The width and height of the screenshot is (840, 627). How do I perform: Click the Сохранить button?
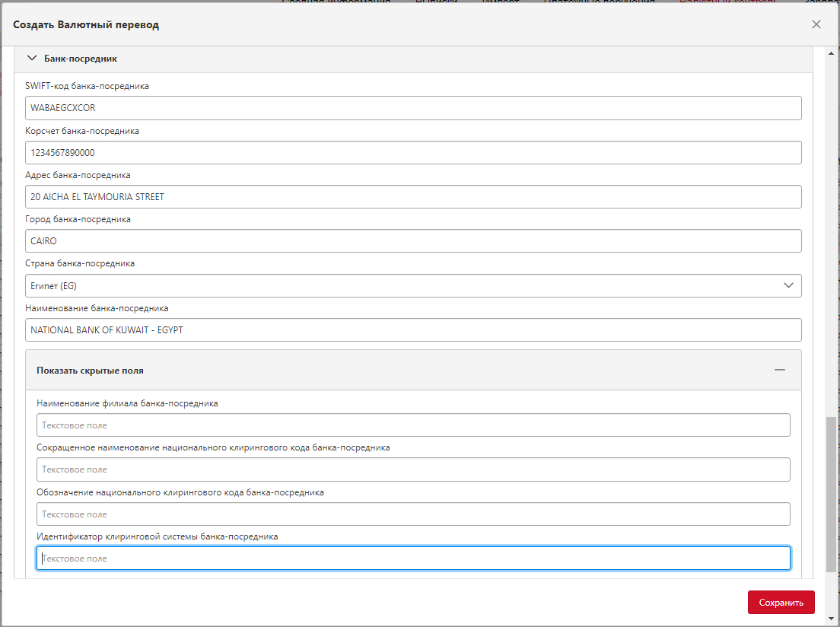(781, 603)
